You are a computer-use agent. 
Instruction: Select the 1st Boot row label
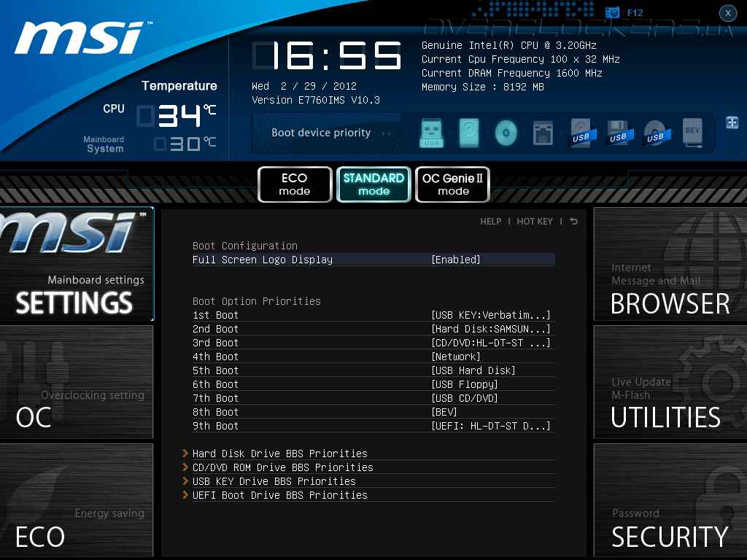pos(215,315)
